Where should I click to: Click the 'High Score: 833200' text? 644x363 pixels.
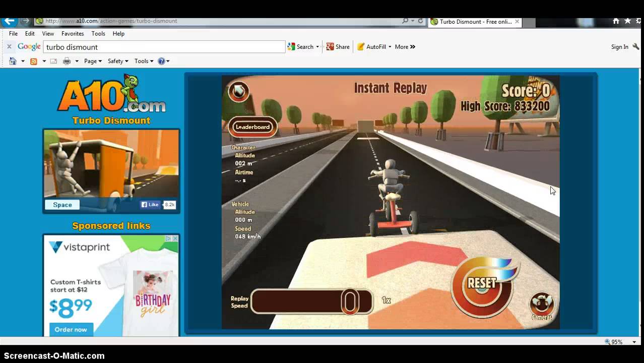click(505, 106)
